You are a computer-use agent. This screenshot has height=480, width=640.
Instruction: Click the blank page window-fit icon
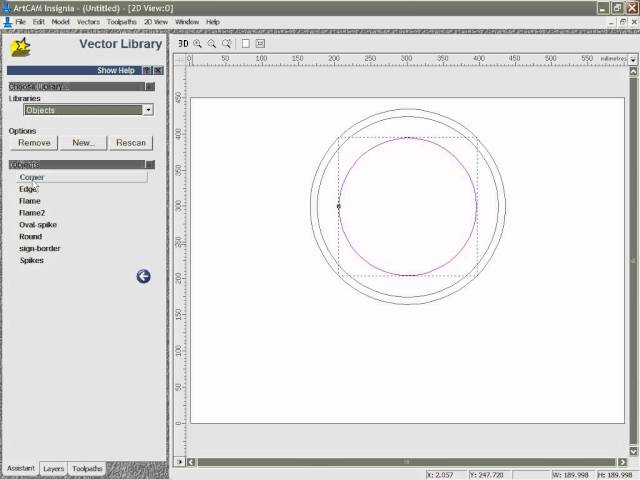[246, 44]
